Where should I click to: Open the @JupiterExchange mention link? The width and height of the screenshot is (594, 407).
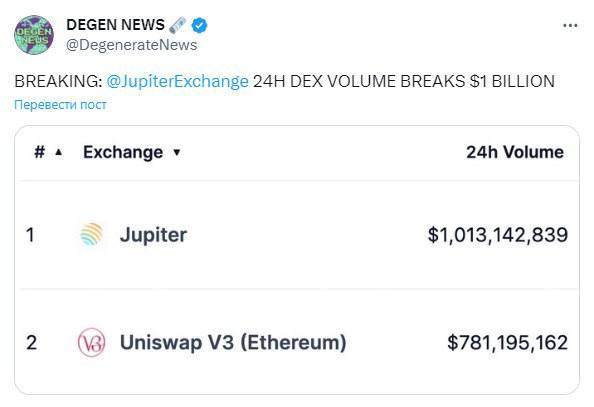[177, 81]
